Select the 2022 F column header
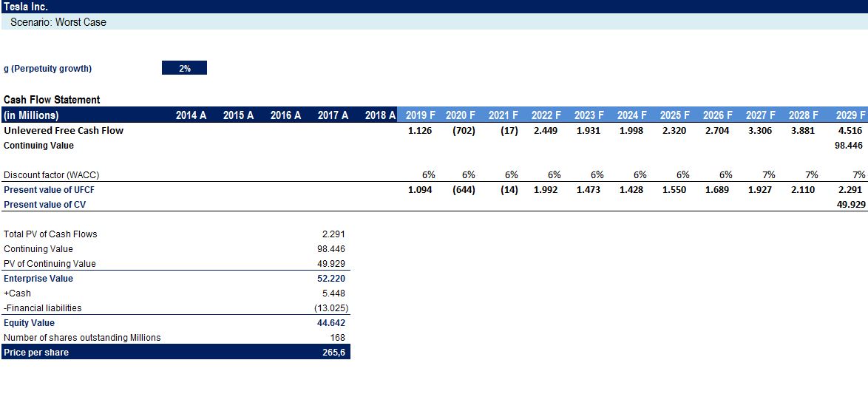Image resolution: width=868 pixels, height=411 pixels. click(x=546, y=115)
